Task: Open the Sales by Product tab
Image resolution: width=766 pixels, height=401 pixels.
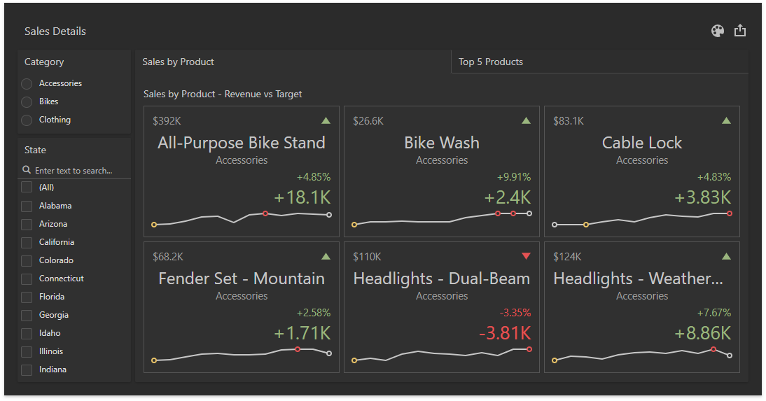Action: (179, 62)
